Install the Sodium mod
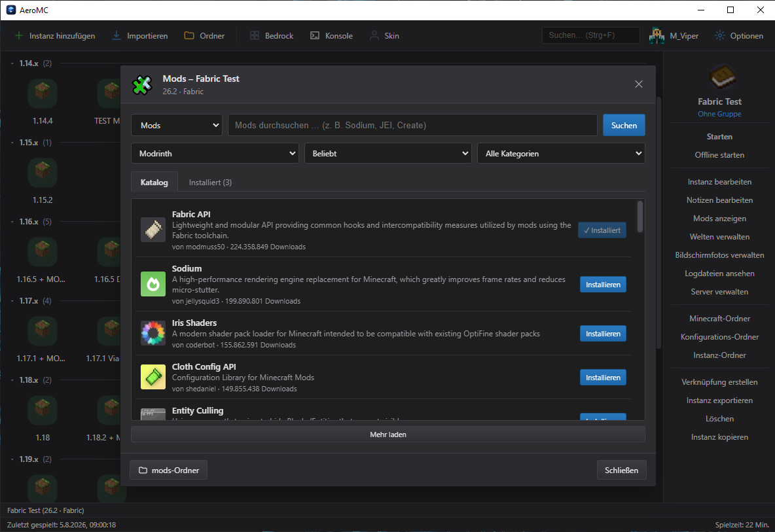775x532 pixels. tap(602, 285)
